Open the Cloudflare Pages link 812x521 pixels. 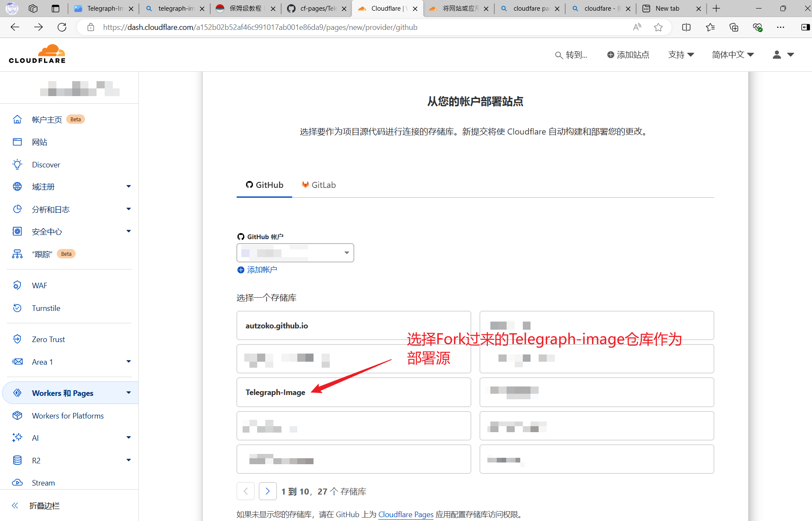tap(406, 515)
